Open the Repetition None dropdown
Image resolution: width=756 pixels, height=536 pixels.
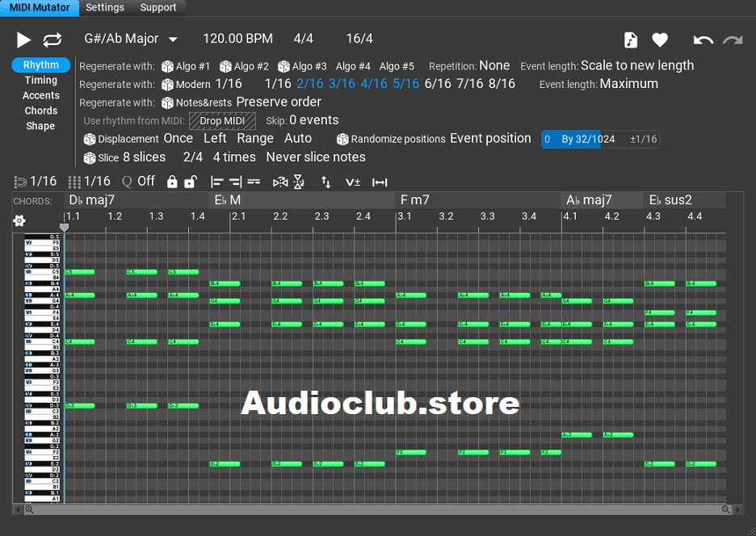494,66
